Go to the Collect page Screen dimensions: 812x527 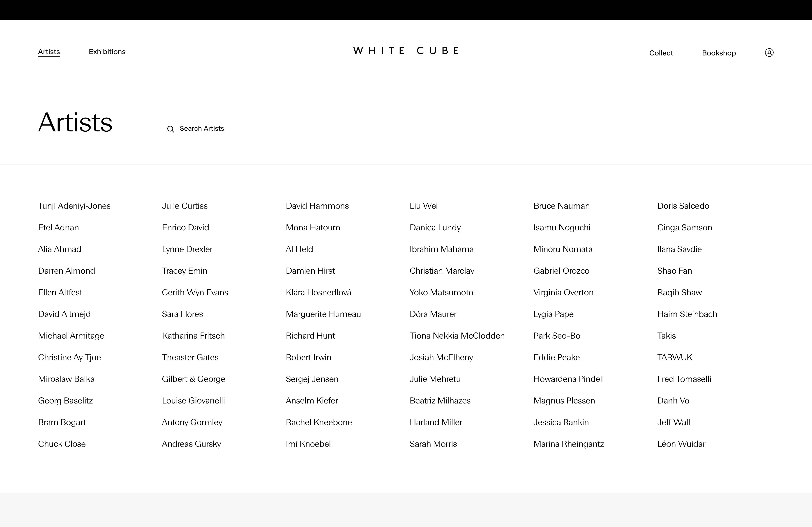coord(661,53)
